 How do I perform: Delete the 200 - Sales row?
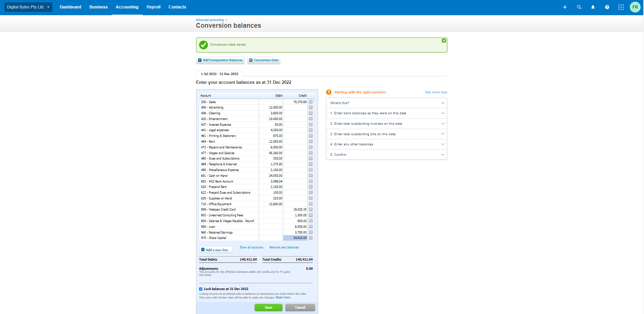point(311,102)
